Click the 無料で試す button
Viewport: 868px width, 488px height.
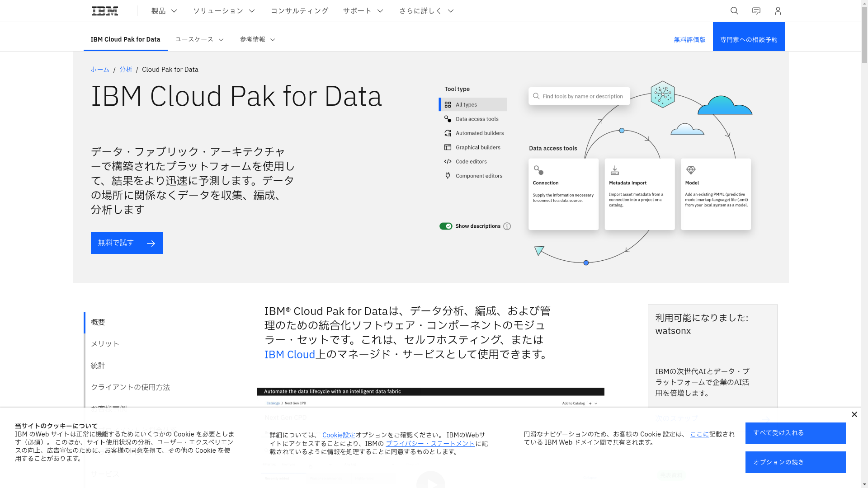tap(127, 243)
